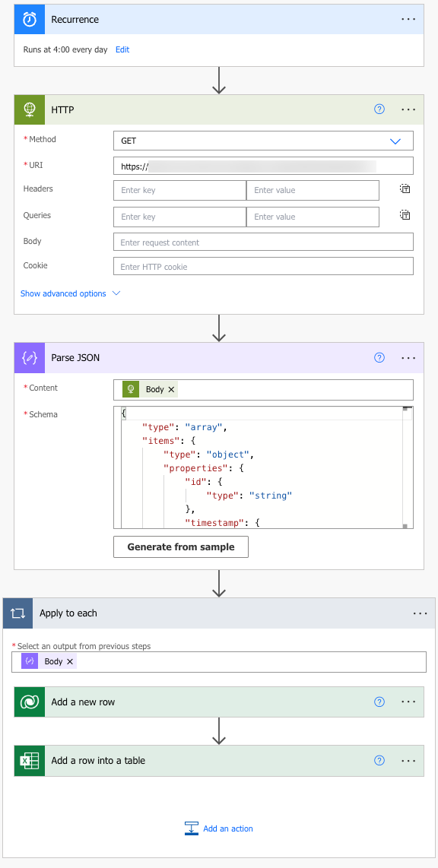Image resolution: width=438 pixels, height=868 pixels.
Task: Switch Queries to text mode via array icon
Action: pos(405,215)
